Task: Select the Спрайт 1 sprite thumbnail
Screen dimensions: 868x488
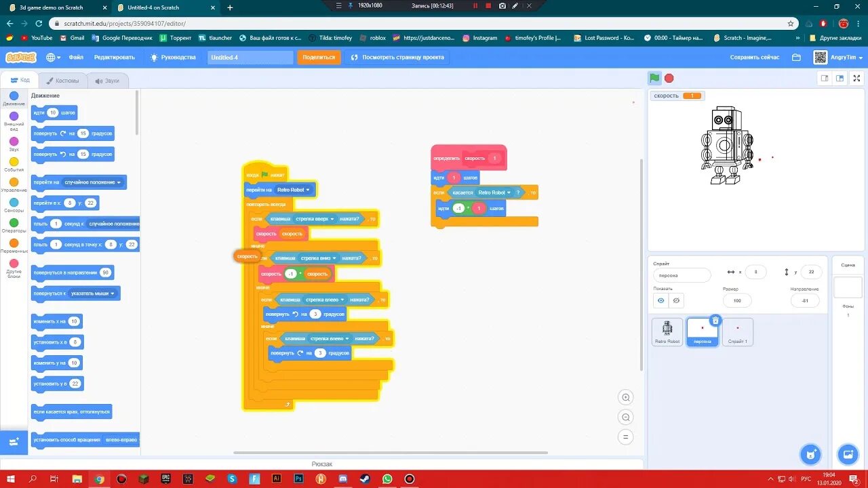Action: pos(738,331)
